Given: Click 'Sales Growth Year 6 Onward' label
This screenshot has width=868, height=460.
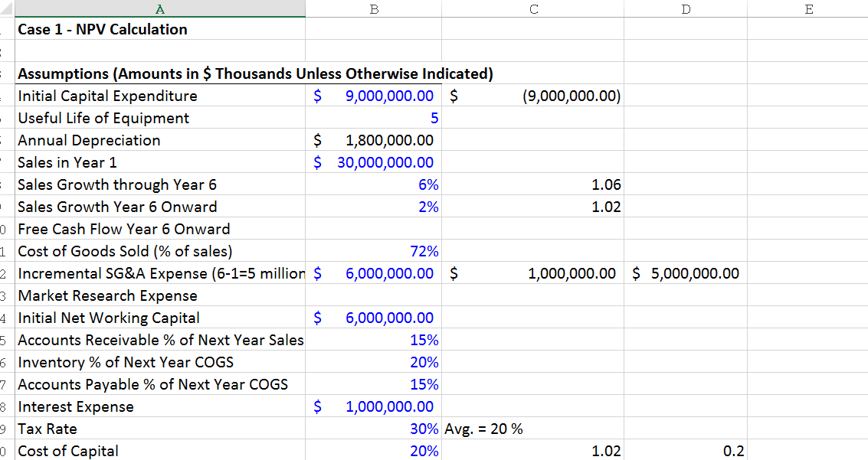Looking at the screenshot, I should (x=160, y=206).
